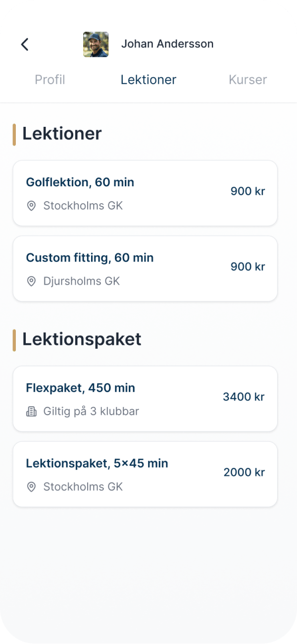Image resolution: width=297 pixels, height=644 pixels.
Task: Click the pin icon in the Lektionspaket 5×45 card
Action: click(31, 487)
